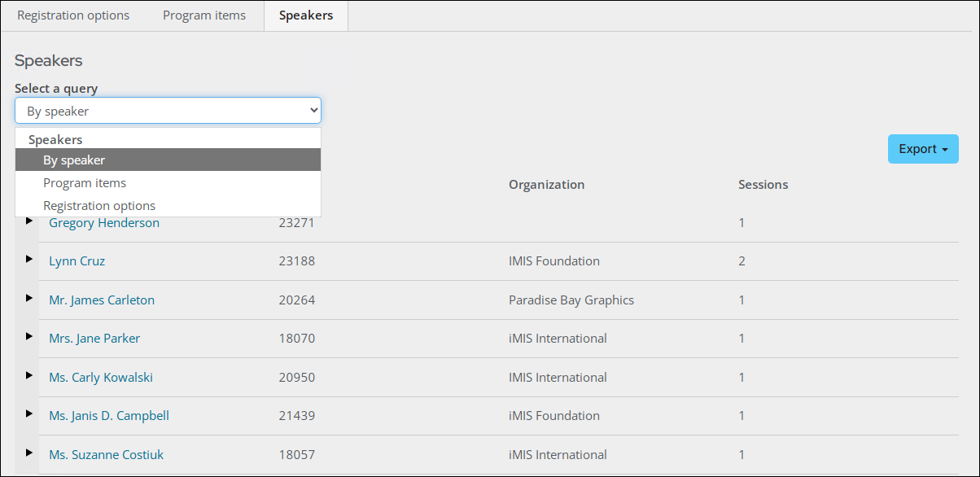Switch to the Program items tab
This screenshot has height=477, width=980.
click(x=204, y=15)
